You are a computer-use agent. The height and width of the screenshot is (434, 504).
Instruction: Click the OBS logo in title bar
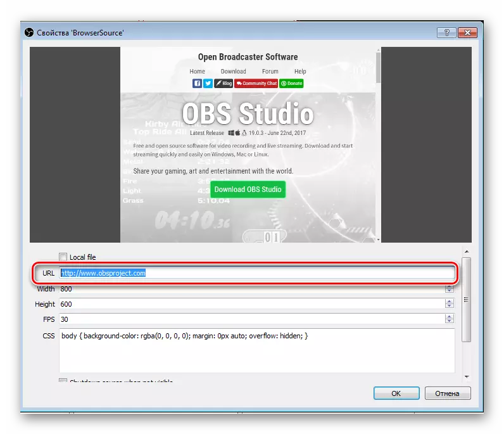[29, 32]
